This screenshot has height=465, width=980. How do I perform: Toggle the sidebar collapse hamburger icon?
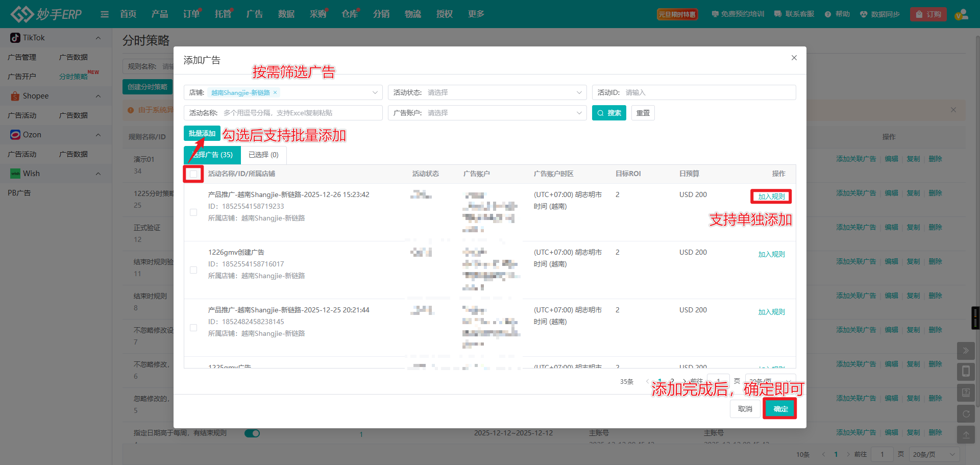[x=105, y=14]
